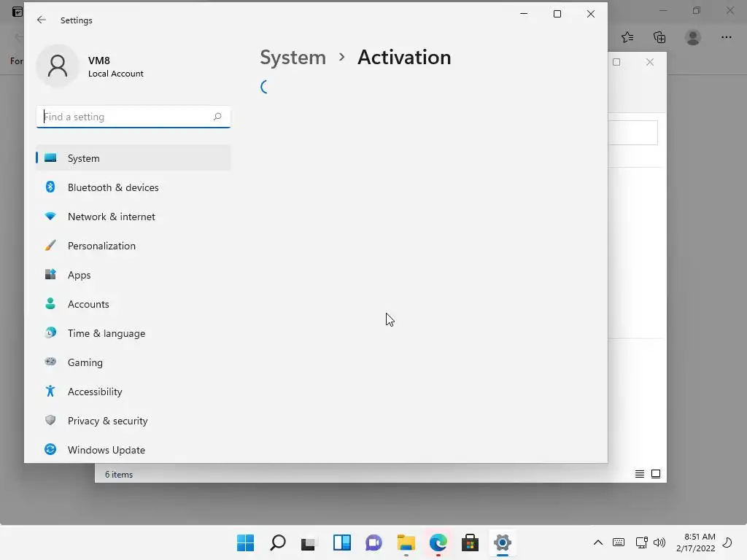Open Windows Update settings

[x=133, y=449]
